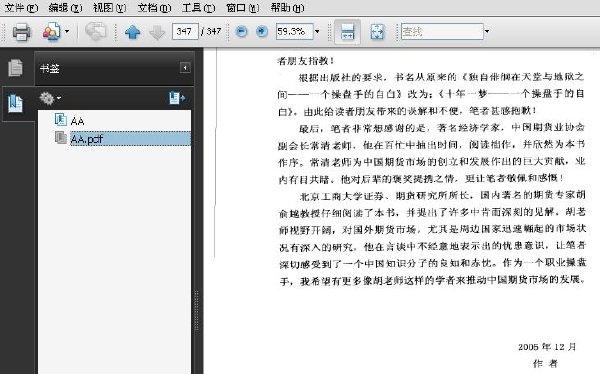Open the dropdown arrow next to collaboration icon
The height and width of the screenshot is (374, 600).
point(67,31)
